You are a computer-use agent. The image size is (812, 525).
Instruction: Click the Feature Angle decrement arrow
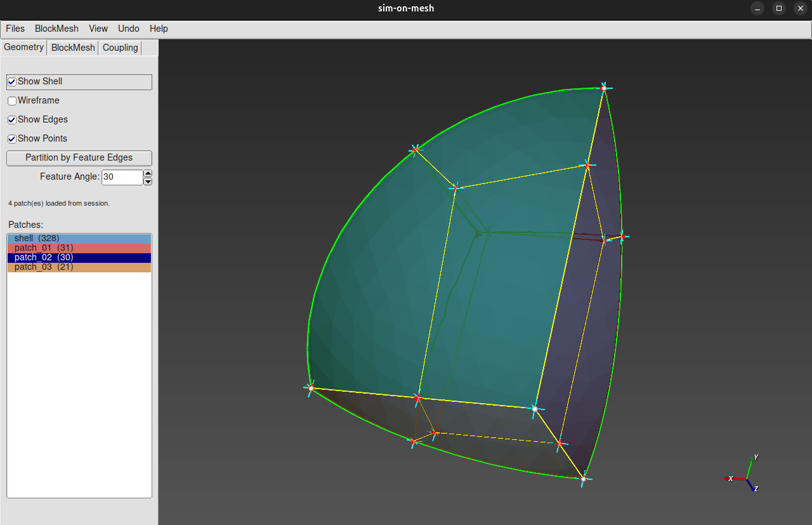[148, 182]
